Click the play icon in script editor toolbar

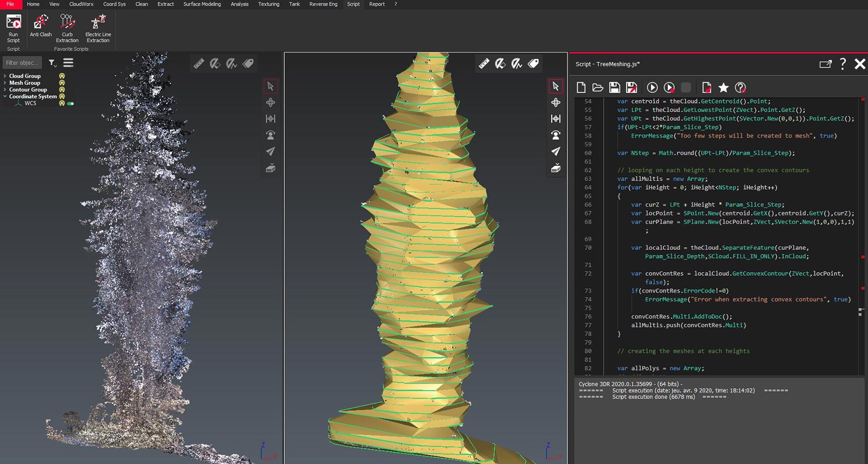652,87
